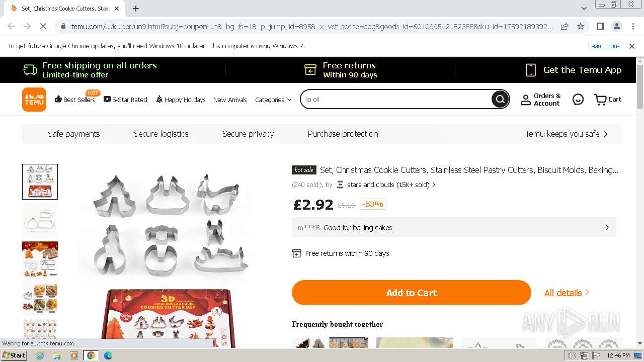Open the Windows Start menu
Image resolution: width=644 pixels, height=362 pixels.
[x=14, y=355]
